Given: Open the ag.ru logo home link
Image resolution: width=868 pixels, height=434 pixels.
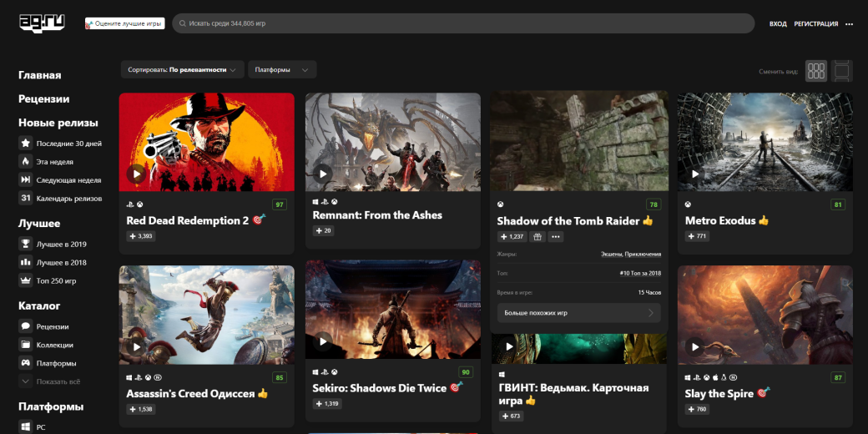Looking at the screenshot, I should point(42,23).
